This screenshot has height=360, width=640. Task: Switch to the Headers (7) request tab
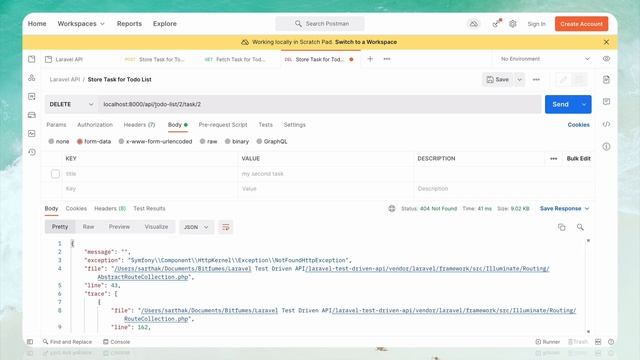[x=139, y=124]
